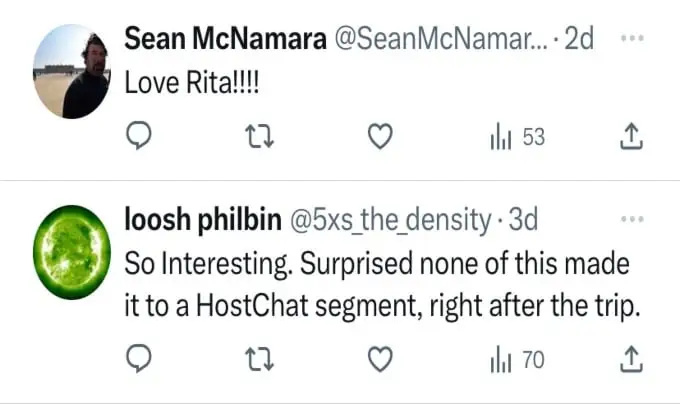Share loosh philbin's tweet
Screen dimensions: 680x410
click(631, 359)
